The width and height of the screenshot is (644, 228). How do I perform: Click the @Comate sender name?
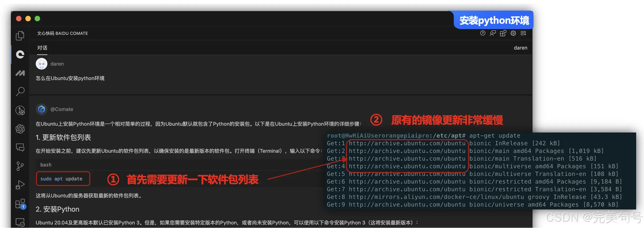pyautogui.click(x=62, y=109)
